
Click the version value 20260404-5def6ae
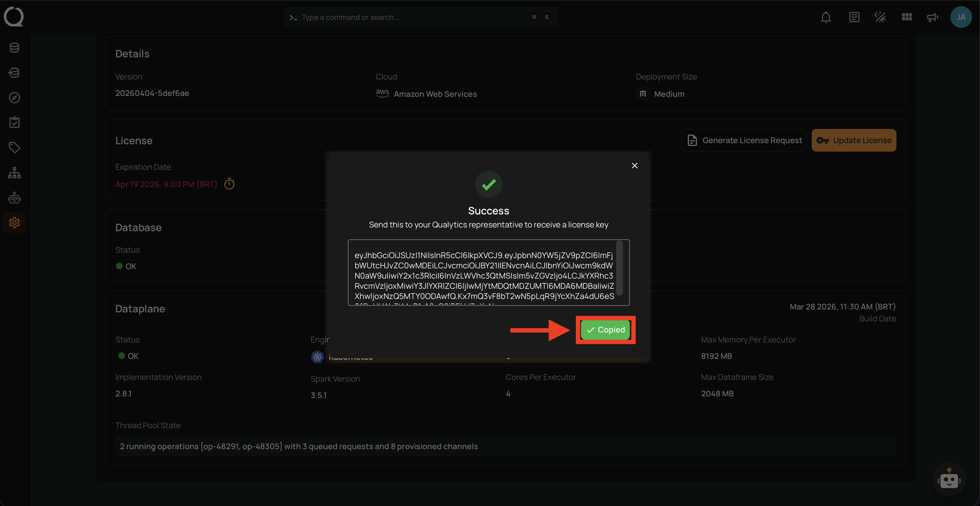(152, 93)
